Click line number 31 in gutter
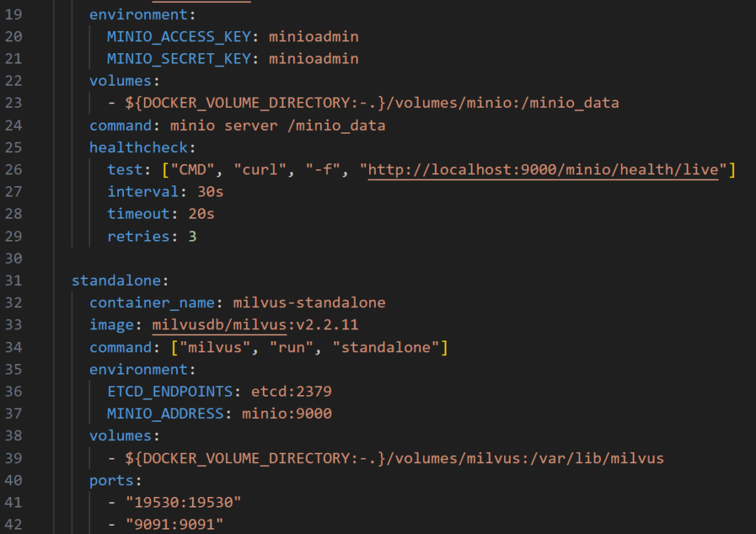The height and width of the screenshot is (534, 756). [x=13, y=281]
